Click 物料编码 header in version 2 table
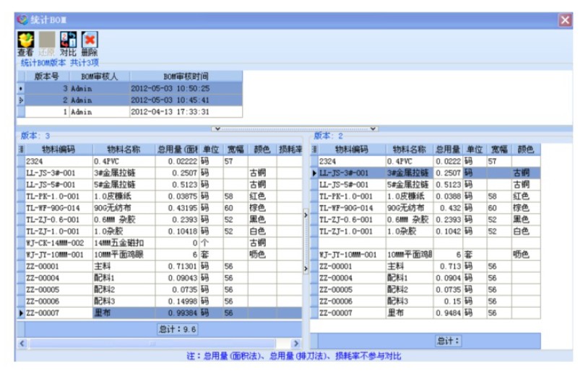 [352, 149]
